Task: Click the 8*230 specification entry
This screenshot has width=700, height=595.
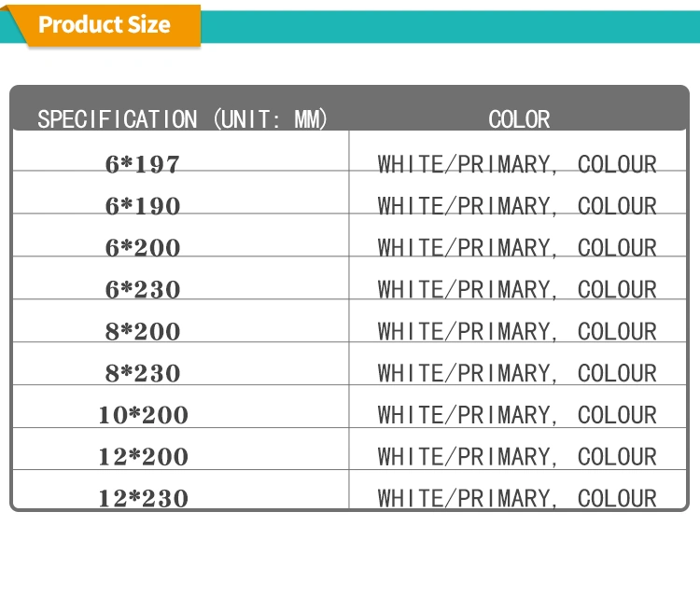Action: point(143,373)
